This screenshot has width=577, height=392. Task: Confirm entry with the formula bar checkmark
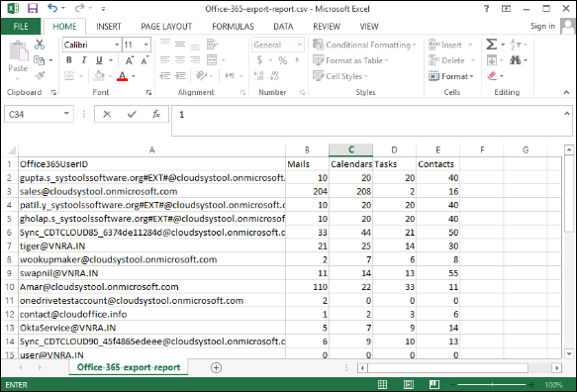pos(132,115)
